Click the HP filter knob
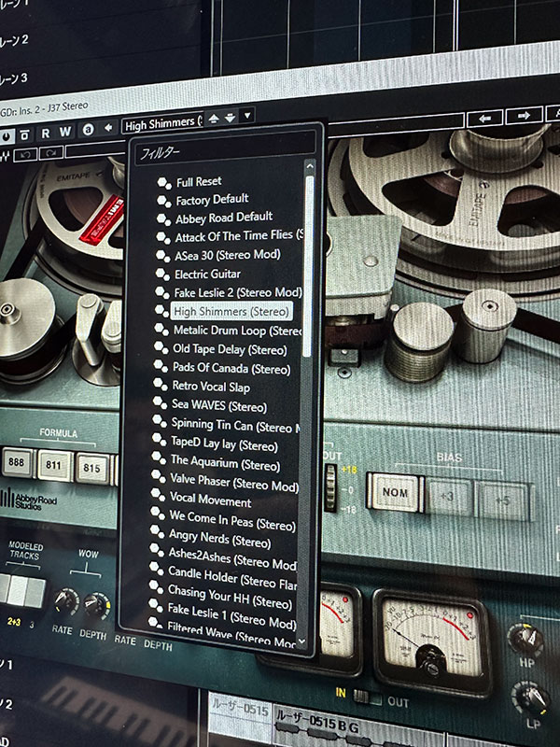 (525, 639)
